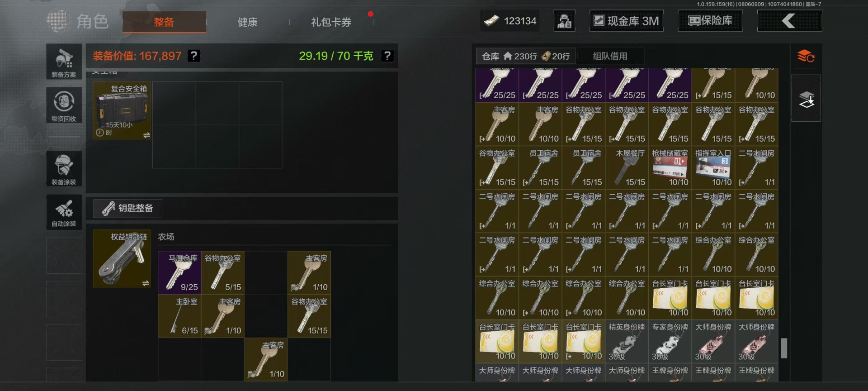Open the 物资回收 recycle icon
Viewport: 868px width, 391px height.
[64, 105]
